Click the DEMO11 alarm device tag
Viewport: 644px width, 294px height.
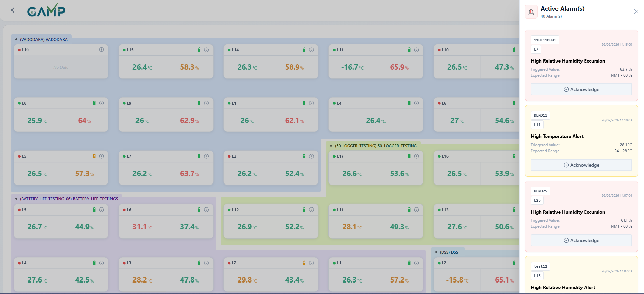[540, 115]
